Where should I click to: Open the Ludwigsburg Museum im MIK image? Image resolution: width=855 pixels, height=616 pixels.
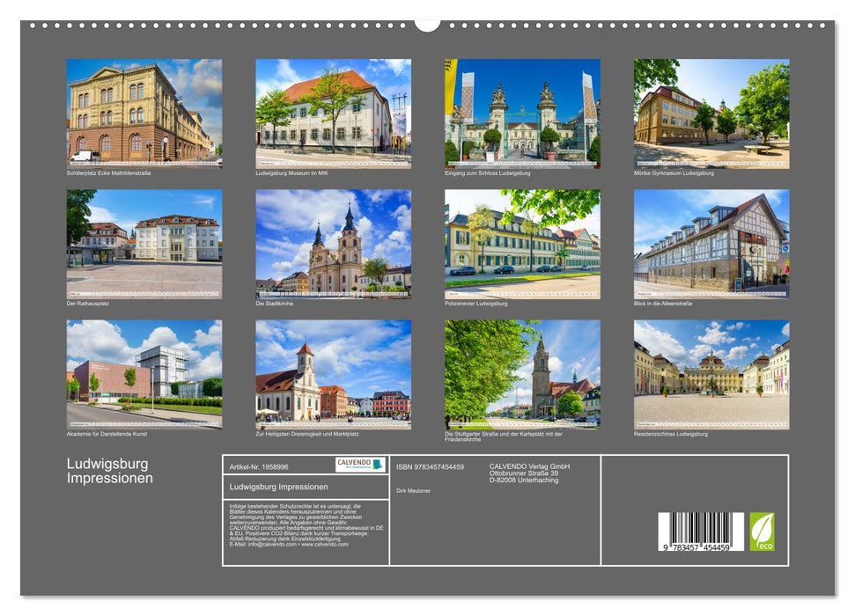tap(330, 113)
